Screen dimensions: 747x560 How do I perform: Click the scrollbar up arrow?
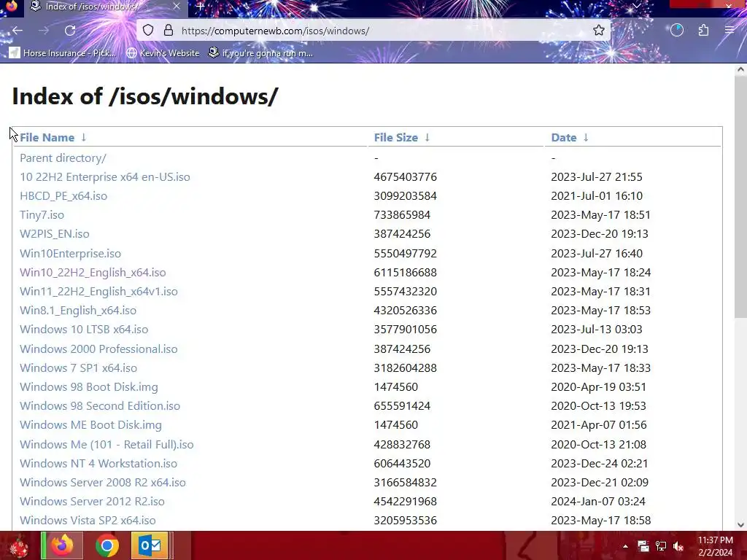click(x=740, y=70)
